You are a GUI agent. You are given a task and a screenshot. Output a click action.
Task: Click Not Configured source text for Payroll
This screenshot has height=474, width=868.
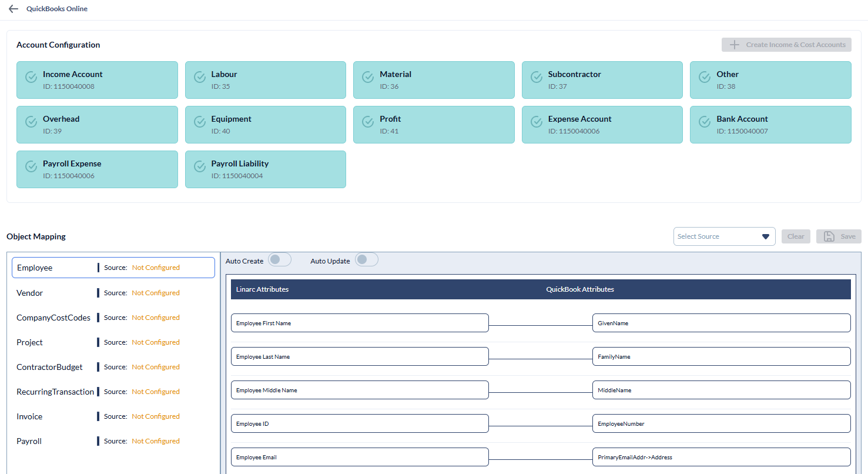coord(156,441)
